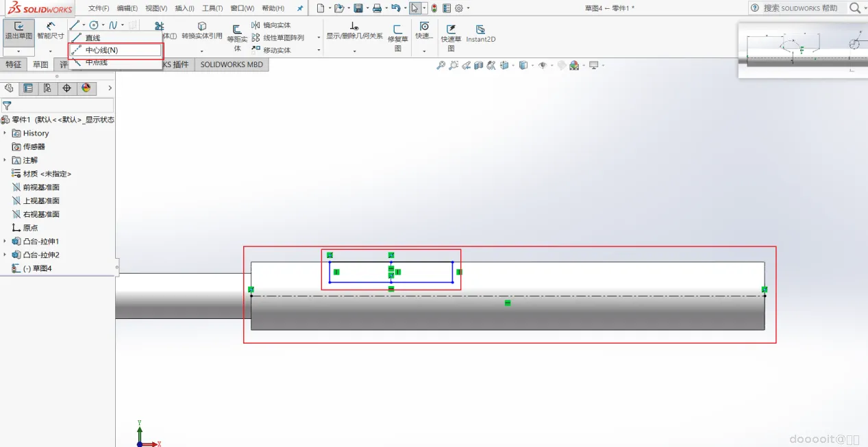Open the File Properties icon
Screen dimensions: 868x447
click(447, 8)
